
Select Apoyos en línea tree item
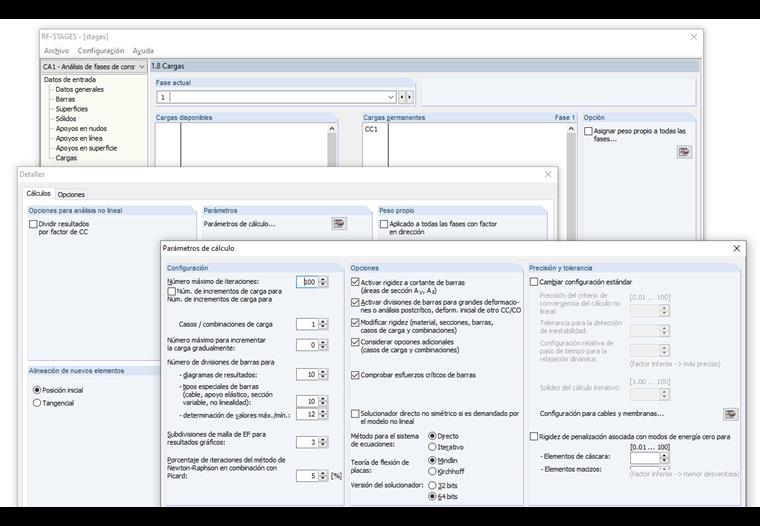click(79, 138)
